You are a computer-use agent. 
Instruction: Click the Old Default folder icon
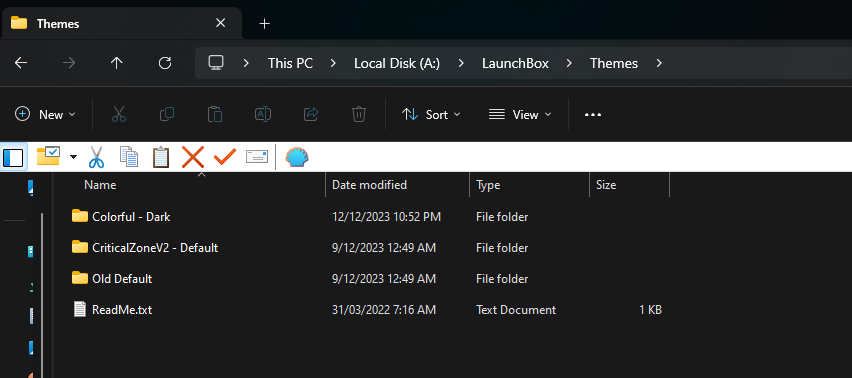(80, 278)
